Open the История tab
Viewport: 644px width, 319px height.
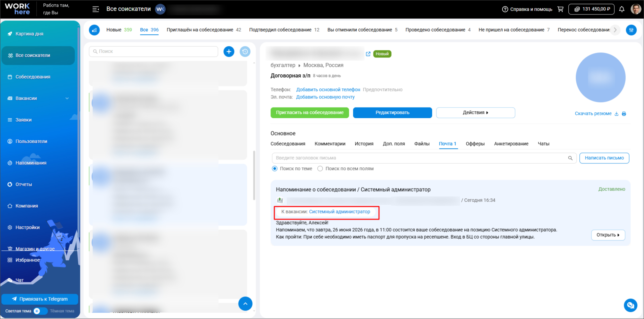click(x=364, y=144)
